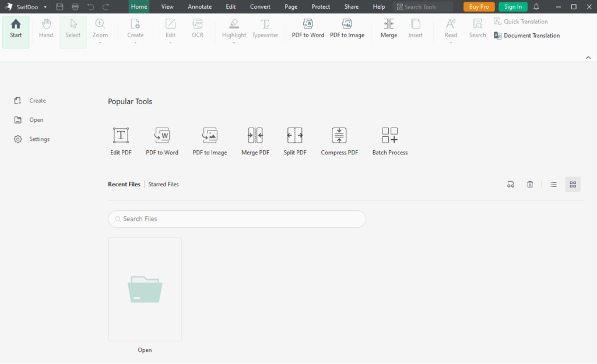
Task: Launch Merge PDF from Popular Tools
Action: coord(255,142)
